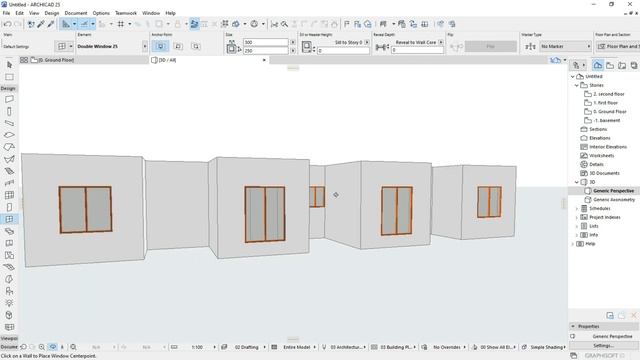The image size is (640, 360).
Task: Select the third anchor point option
Action: click(x=196, y=46)
